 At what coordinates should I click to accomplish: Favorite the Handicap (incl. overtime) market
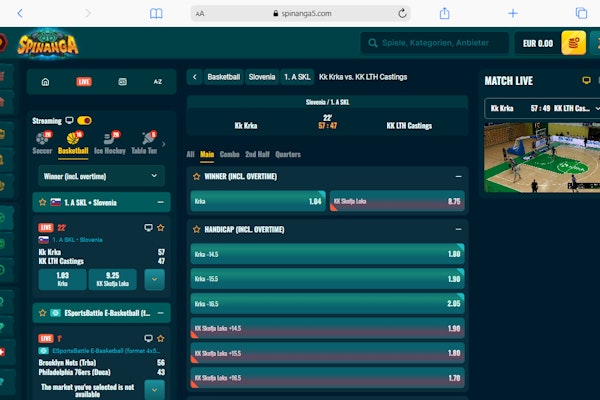click(197, 229)
